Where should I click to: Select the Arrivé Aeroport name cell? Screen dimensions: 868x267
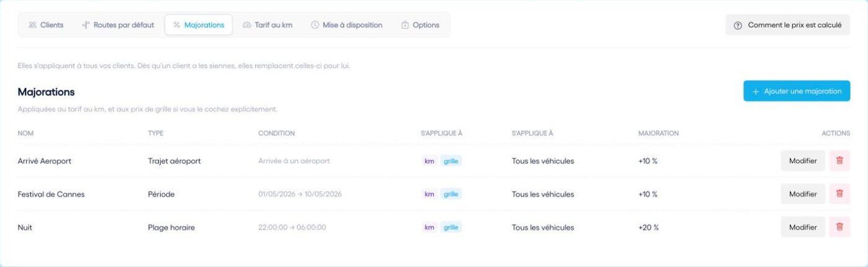click(45, 161)
